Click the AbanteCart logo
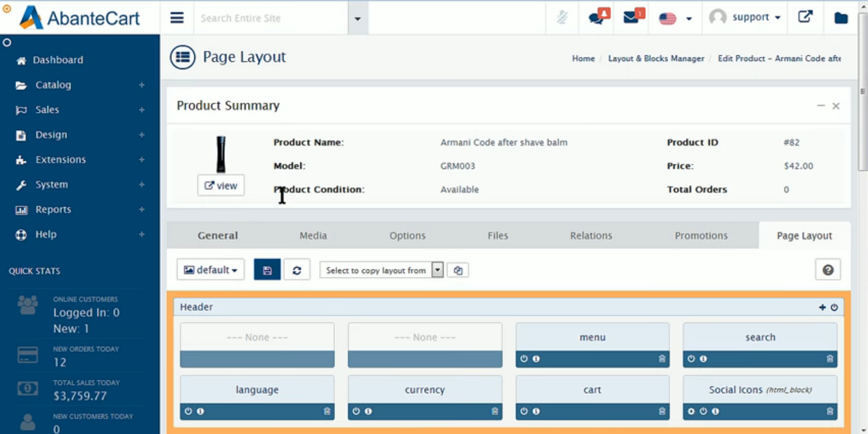Image resolution: width=868 pixels, height=434 pixels. 79,18
